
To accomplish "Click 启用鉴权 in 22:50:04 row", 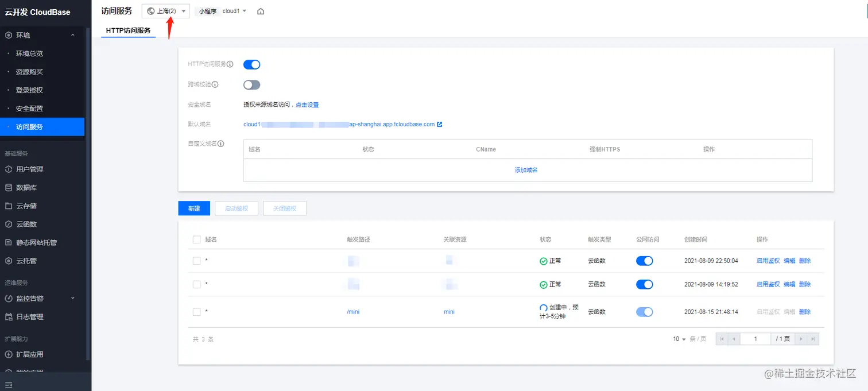I will pos(768,261).
